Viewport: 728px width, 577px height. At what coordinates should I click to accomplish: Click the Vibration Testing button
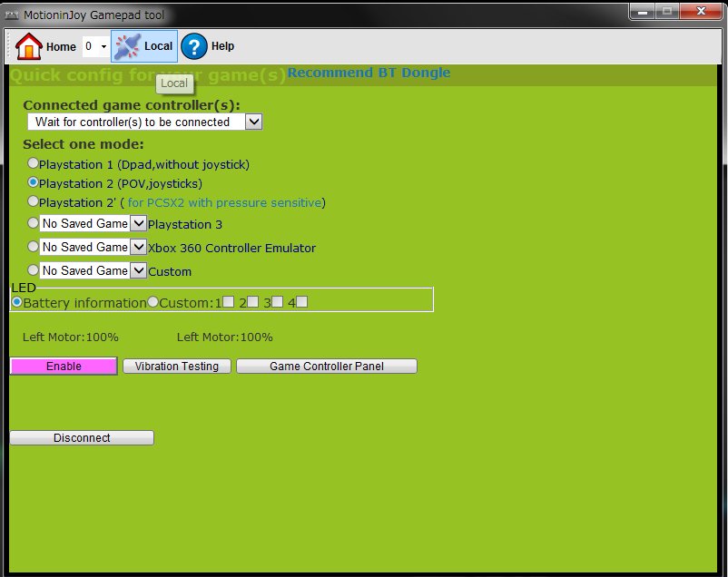[177, 367]
